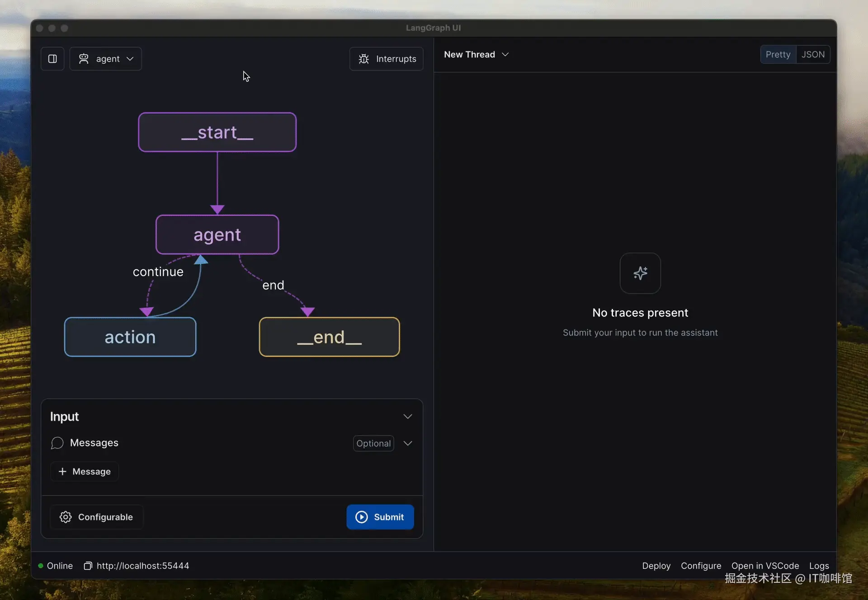Click Open in VSCode link
Image resolution: width=868 pixels, height=600 pixels.
[x=765, y=566]
